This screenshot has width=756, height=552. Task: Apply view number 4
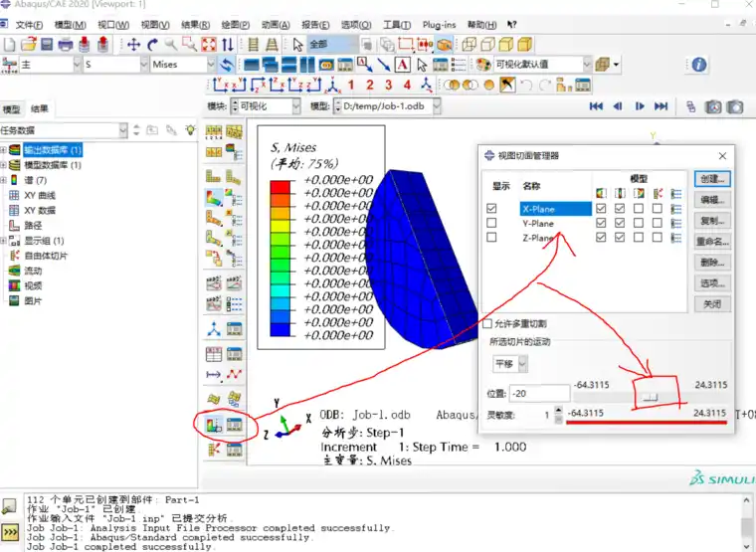point(408,85)
